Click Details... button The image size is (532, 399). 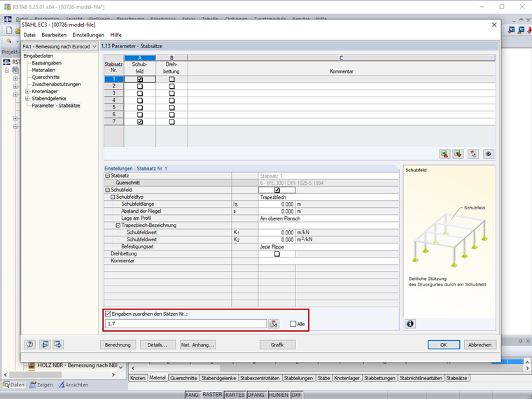coord(157,344)
